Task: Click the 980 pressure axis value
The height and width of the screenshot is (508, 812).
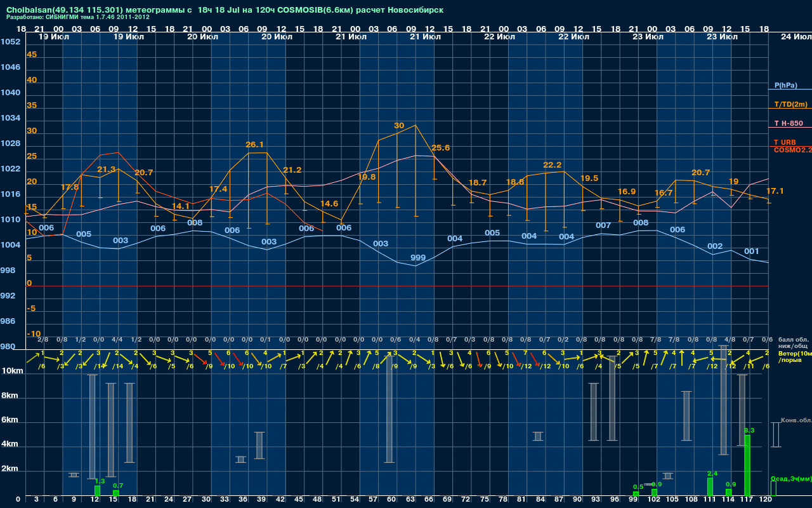Action: (x=8, y=347)
